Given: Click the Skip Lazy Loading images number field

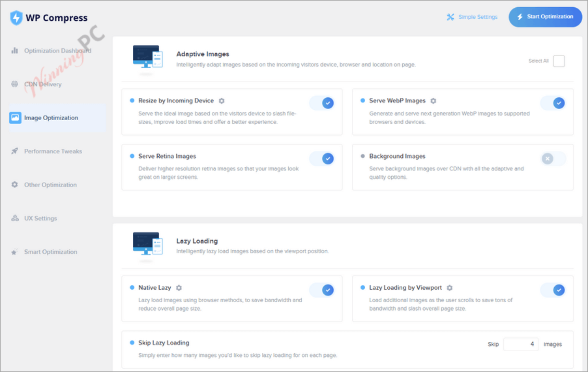Looking at the screenshot, I should [x=521, y=344].
